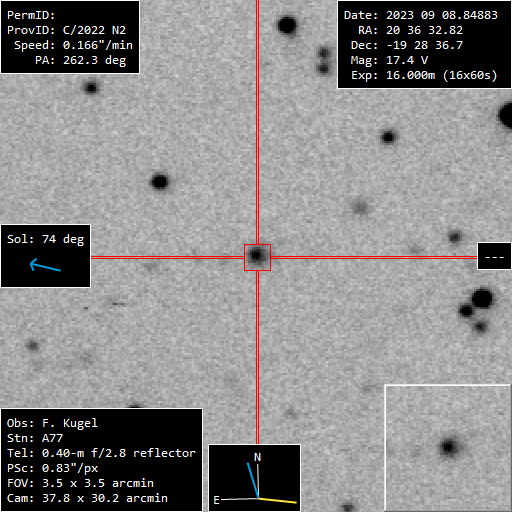Click the blue solar direction arrow
The width and height of the screenshot is (512, 512).
[x=45, y=265]
